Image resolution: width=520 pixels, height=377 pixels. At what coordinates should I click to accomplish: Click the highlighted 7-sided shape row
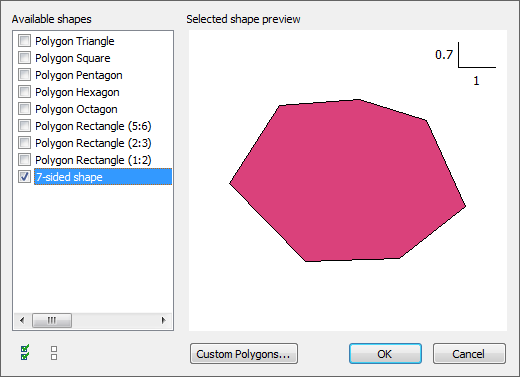point(103,177)
